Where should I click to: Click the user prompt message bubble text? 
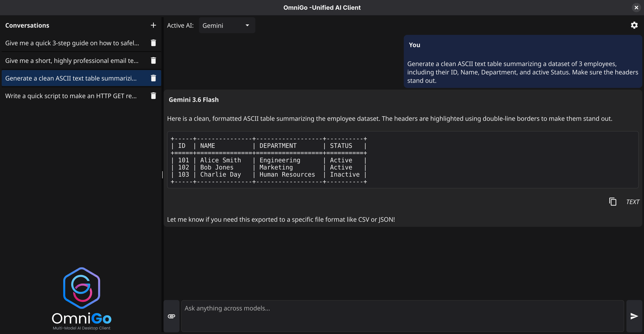click(x=522, y=72)
